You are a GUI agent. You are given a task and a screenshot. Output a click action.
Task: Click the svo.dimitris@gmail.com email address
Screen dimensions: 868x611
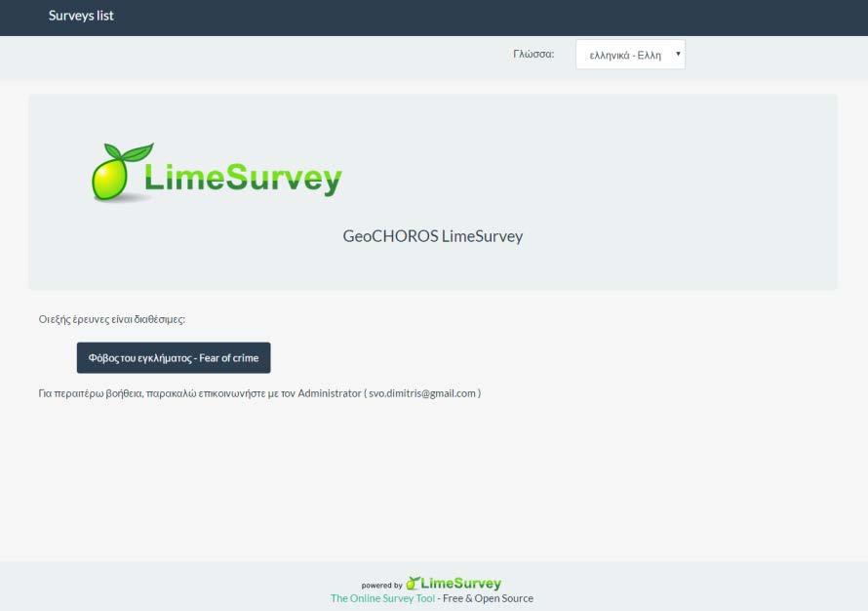point(422,393)
